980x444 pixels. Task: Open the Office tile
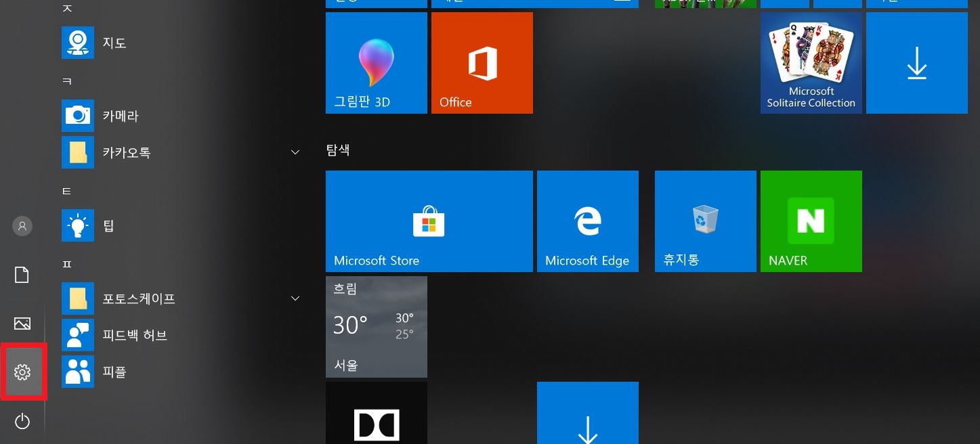pos(482,63)
